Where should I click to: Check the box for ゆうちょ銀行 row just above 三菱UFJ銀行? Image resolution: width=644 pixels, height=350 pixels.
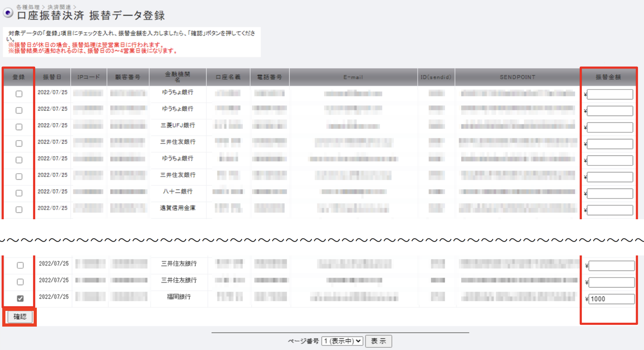[x=19, y=110]
